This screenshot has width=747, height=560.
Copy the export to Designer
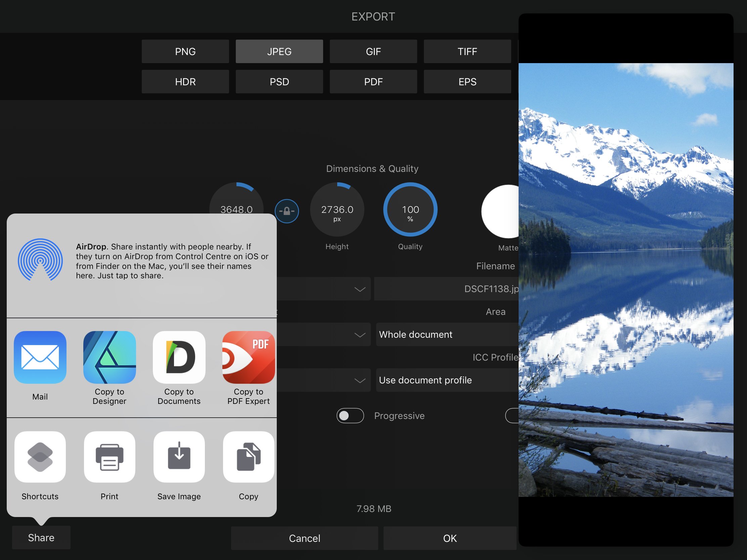pos(109,358)
